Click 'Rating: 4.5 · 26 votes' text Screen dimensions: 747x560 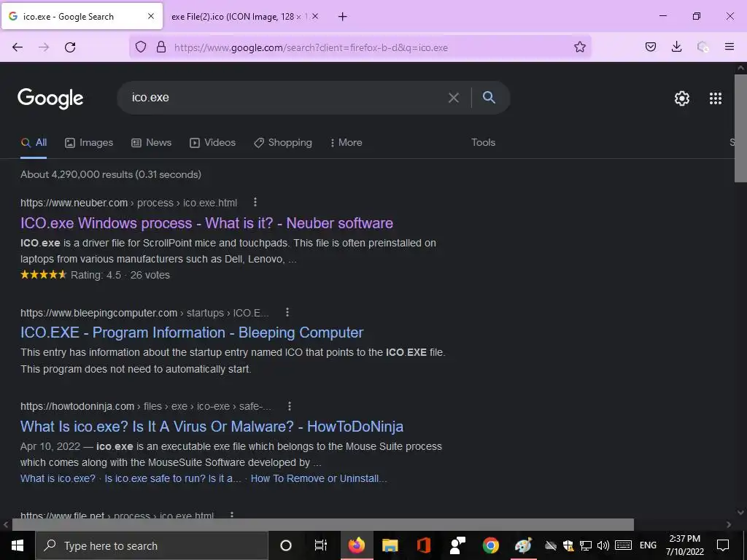tap(120, 275)
